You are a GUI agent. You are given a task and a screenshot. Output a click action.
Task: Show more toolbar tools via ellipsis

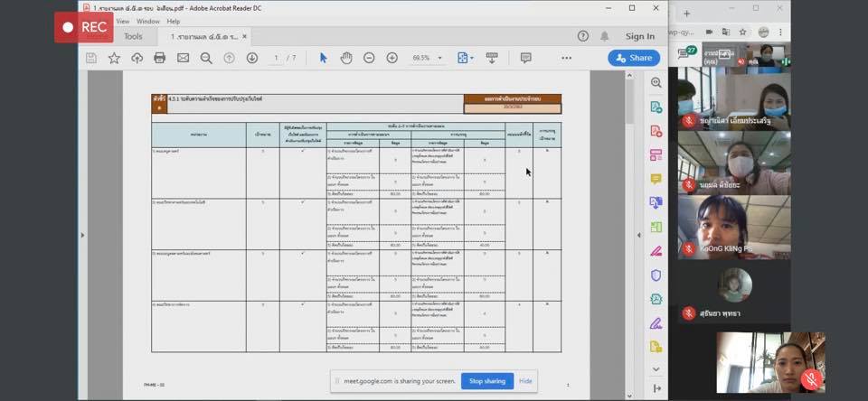[x=566, y=58]
